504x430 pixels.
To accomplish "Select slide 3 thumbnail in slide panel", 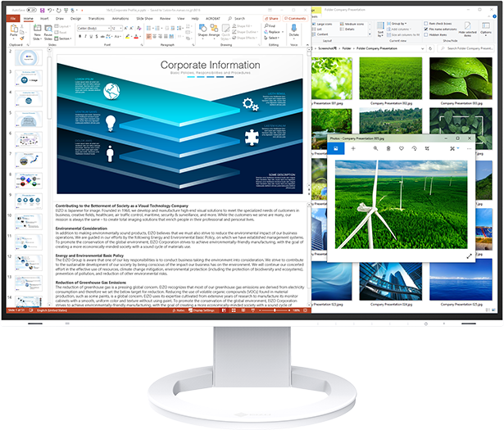I will [29, 79].
